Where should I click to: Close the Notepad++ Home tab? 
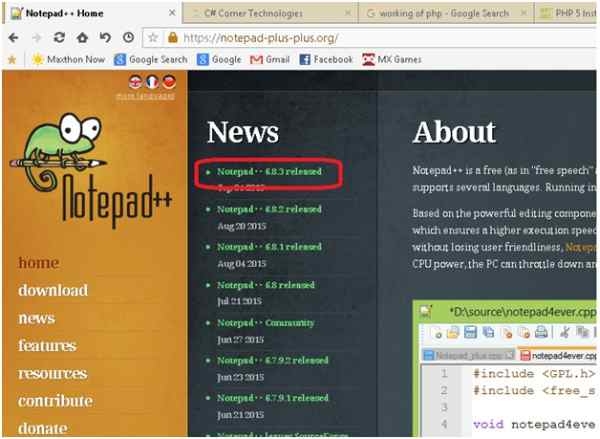[172, 13]
